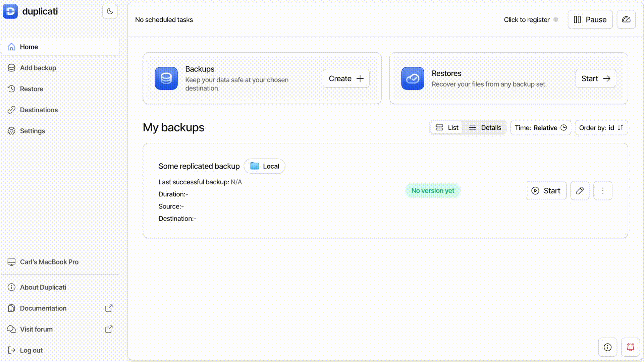
Task: Open the info button at bottom right
Action: (608, 347)
